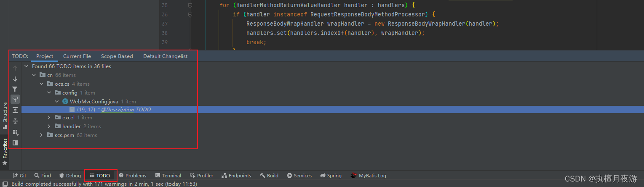Collapse the WebMvcConfig.java node chevron
The height and width of the screenshot is (187, 644).
point(57,102)
